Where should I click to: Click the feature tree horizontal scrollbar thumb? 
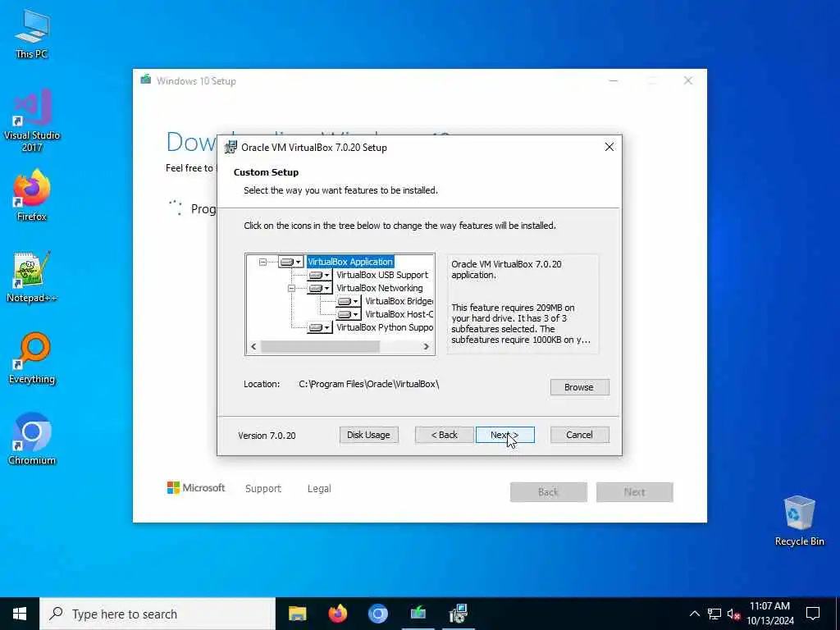tap(321, 347)
